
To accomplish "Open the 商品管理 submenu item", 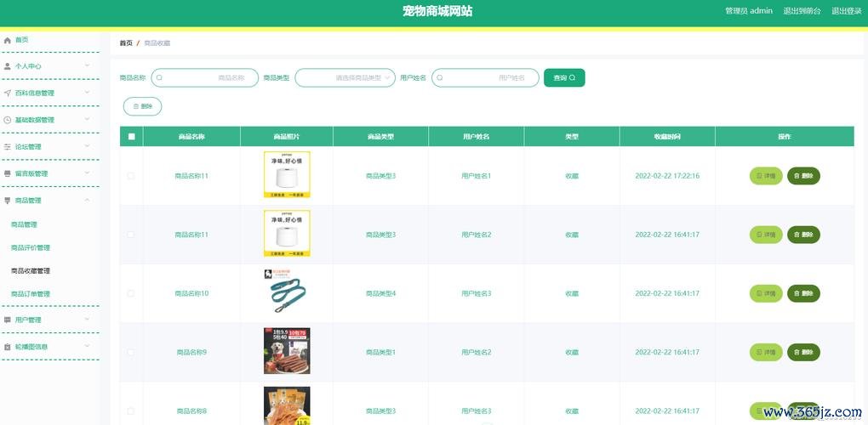I will click(24, 225).
